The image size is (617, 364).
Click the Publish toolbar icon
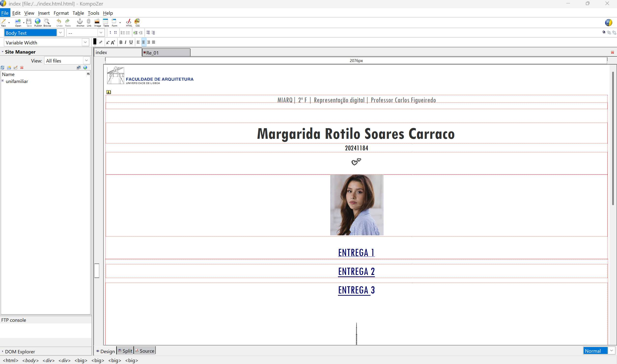[38, 22]
